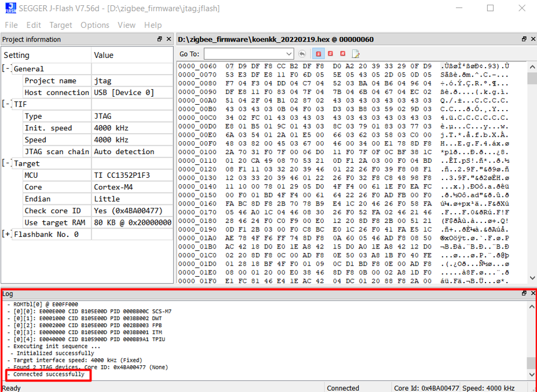Close the Log panel
This screenshot has width=537, height=392.
point(533,294)
